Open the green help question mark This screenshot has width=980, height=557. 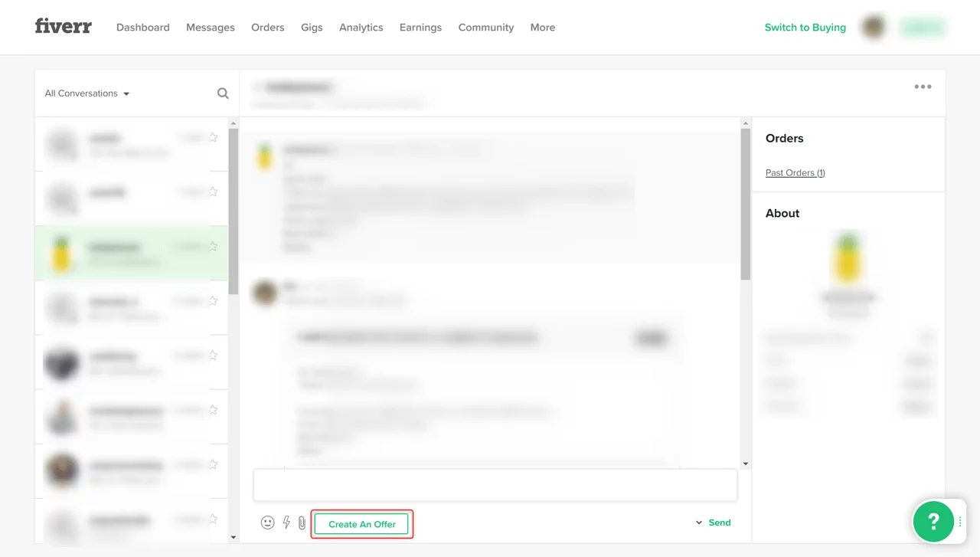pos(933,522)
